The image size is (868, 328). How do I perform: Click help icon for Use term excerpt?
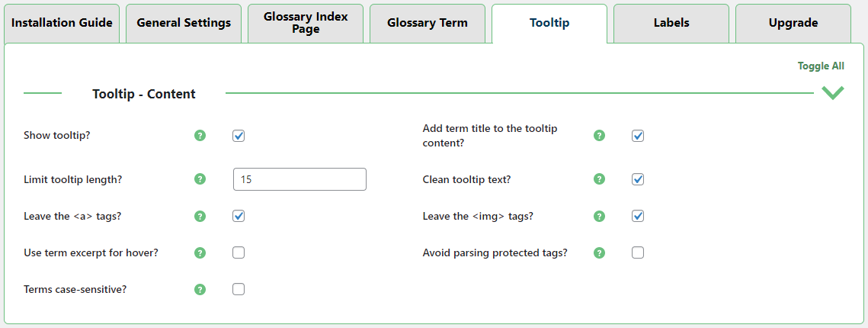click(x=200, y=252)
